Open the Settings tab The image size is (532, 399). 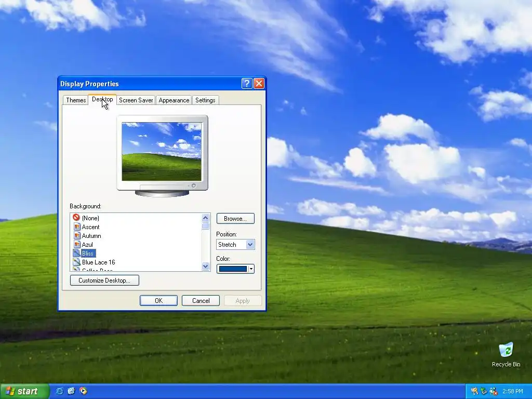[205, 100]
